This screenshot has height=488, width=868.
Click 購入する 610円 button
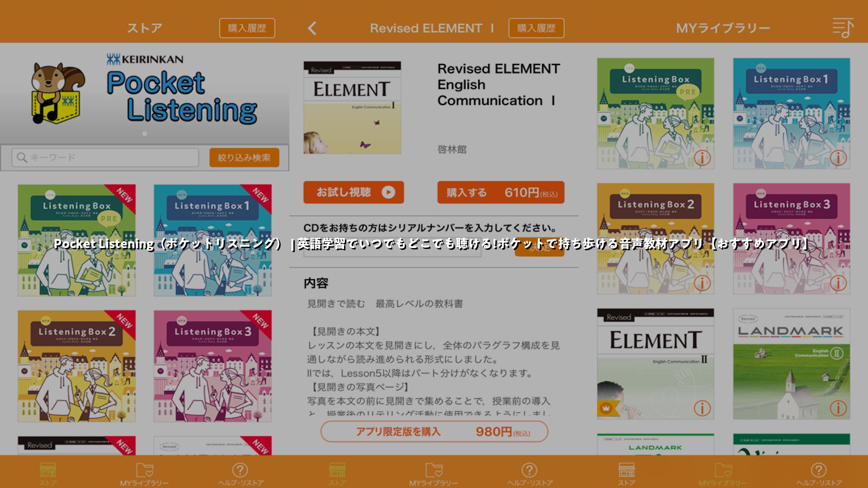[x=501, y=192]
